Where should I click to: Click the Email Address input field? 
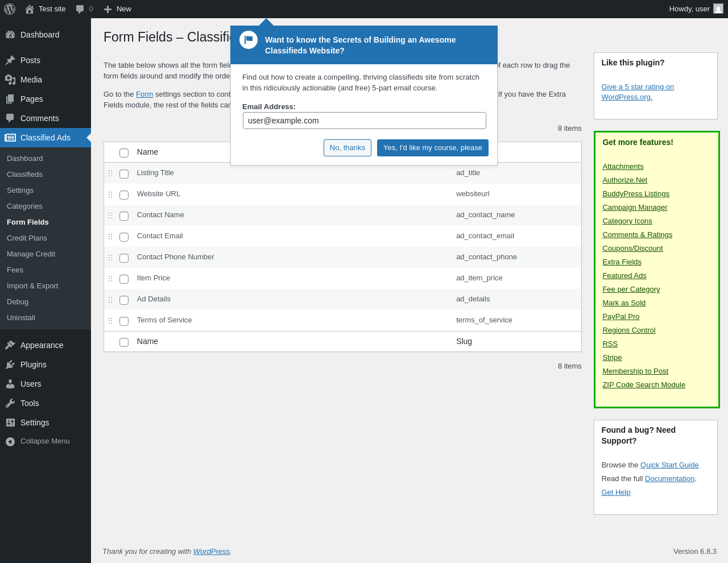(365, 121)
